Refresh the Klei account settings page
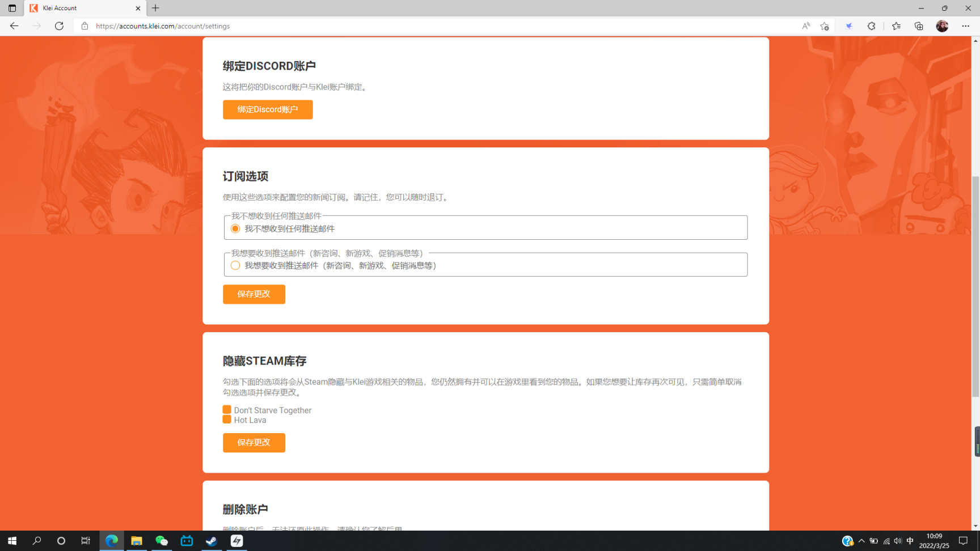980x551 pixels. pos(59,26)
